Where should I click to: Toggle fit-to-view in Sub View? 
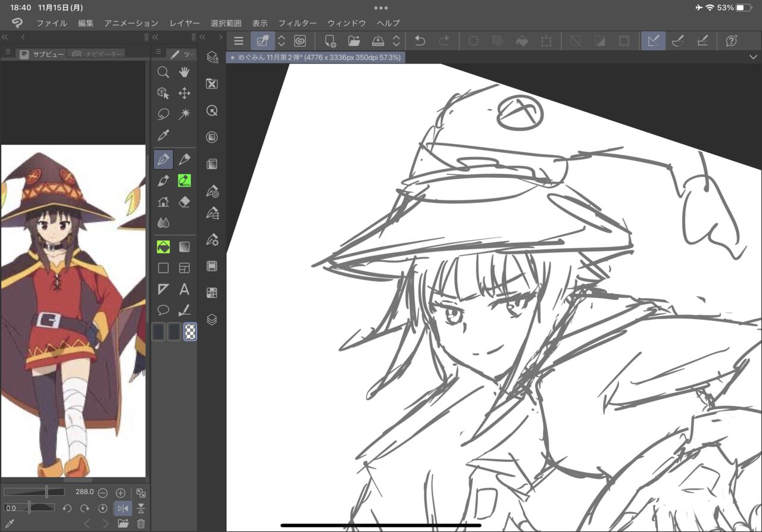(x=141, y=493)
